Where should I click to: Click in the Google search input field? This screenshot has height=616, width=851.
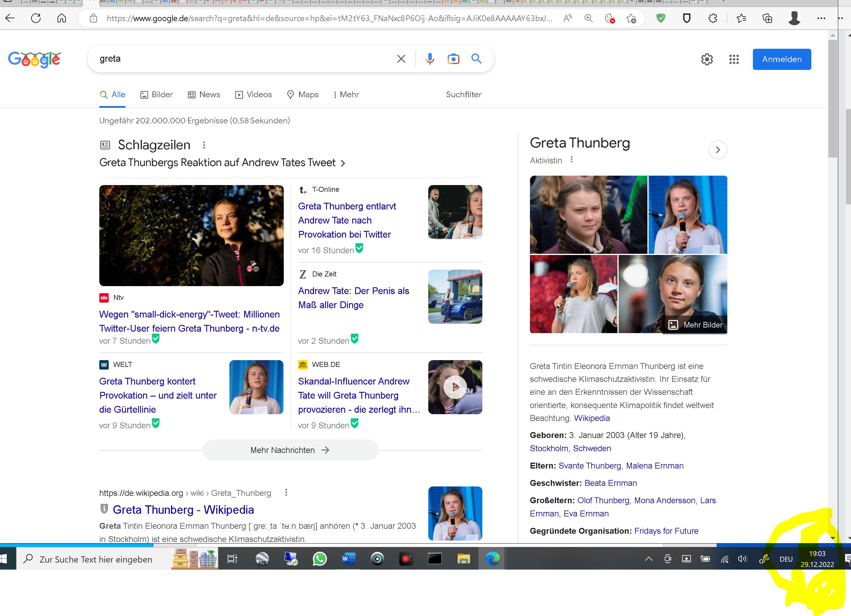pos(244,58)
